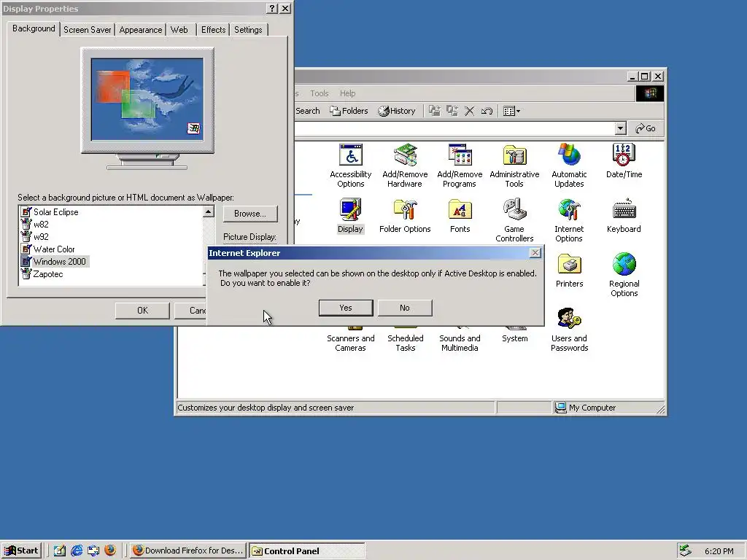Launch Firefox from quick launch
This screenshot has height=560, width=747.
[110, 551]
